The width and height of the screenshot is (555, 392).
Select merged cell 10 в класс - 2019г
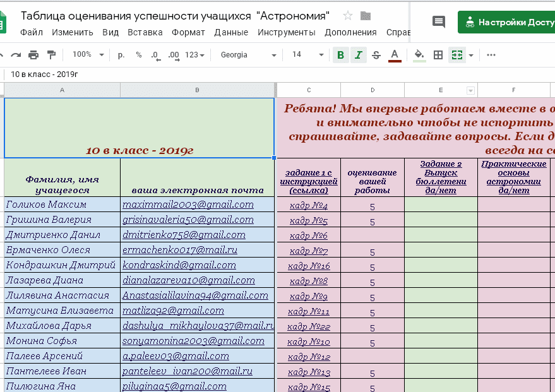pos(139,128)
